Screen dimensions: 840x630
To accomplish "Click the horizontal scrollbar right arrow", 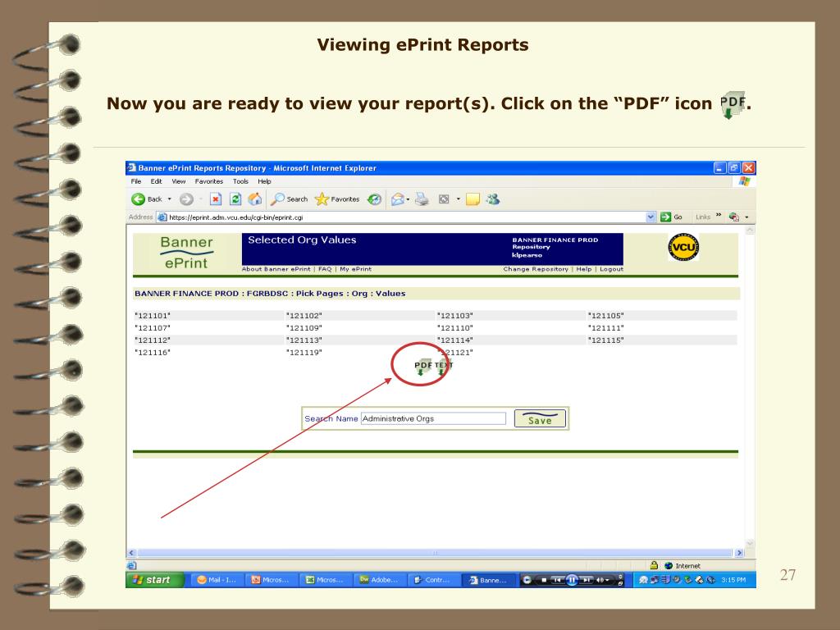I will 739,553.
